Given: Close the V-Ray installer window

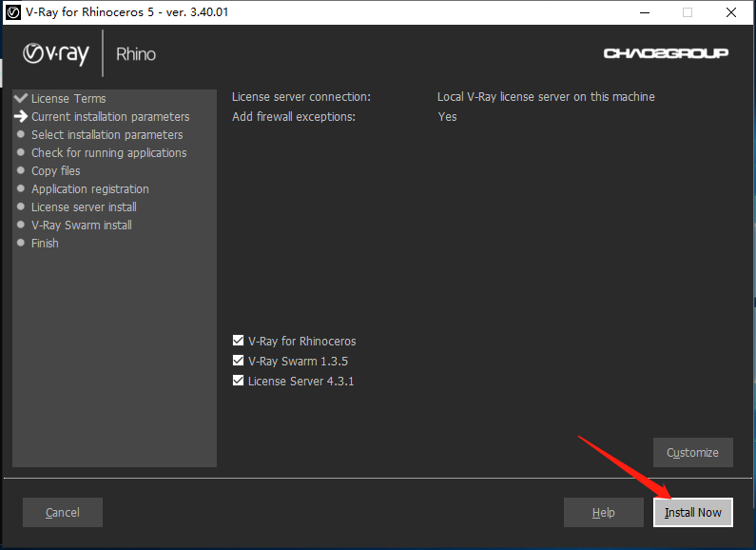Looking at the screenshot, I should point(731,12).
